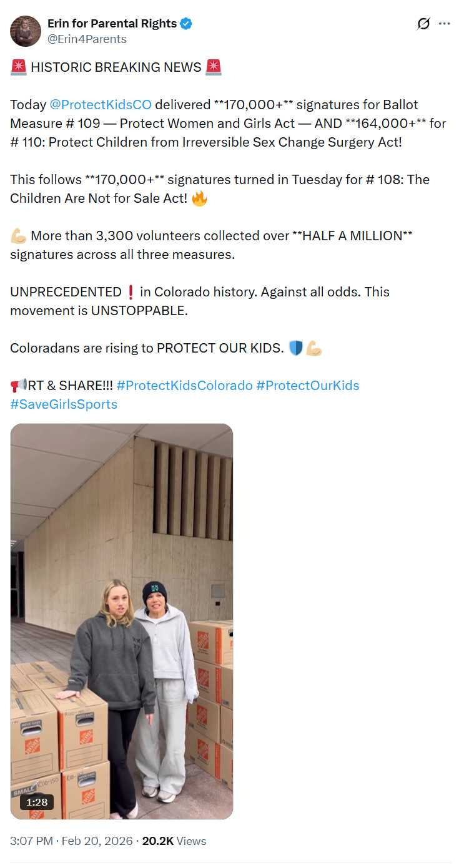View the 20.2K Views analytics

(x=174, y=841)
